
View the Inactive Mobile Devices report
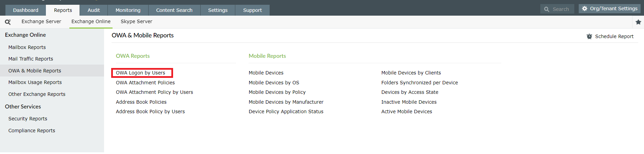(409, 102)
